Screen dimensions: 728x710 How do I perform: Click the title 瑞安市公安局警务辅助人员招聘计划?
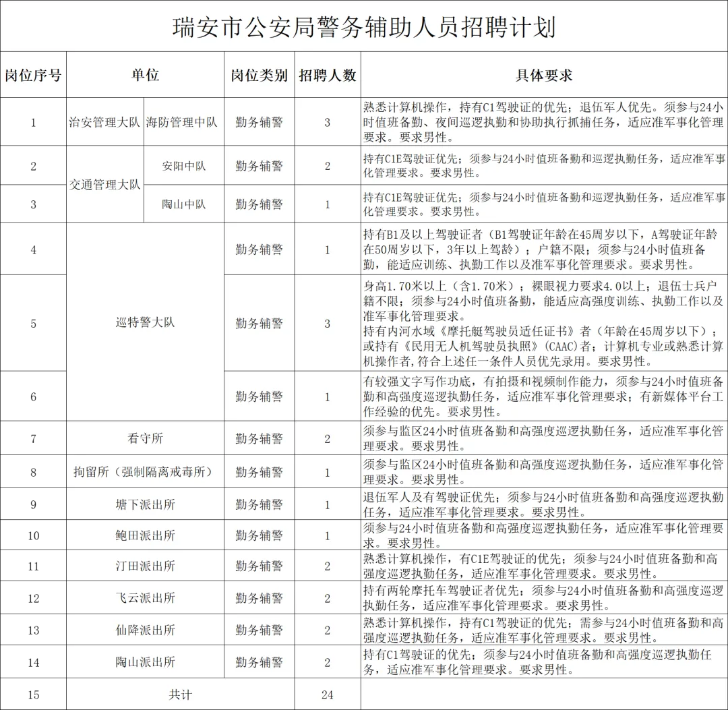(364, 28)
